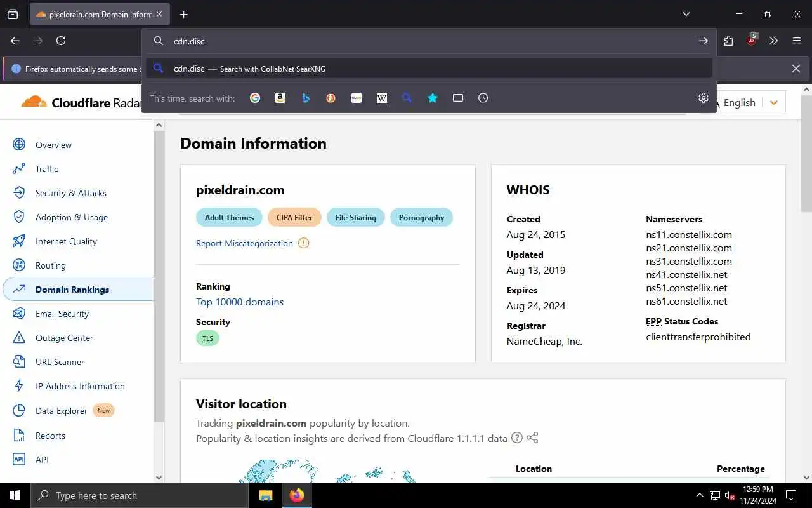Open Firefox application menu
Viewport: 812px width, 508px height.
(797, 41)
